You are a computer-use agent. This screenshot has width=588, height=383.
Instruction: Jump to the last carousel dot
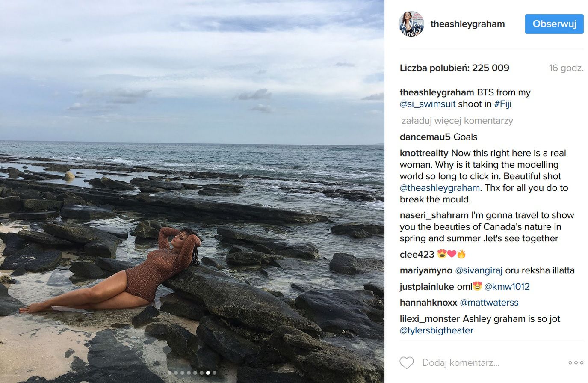215,373
